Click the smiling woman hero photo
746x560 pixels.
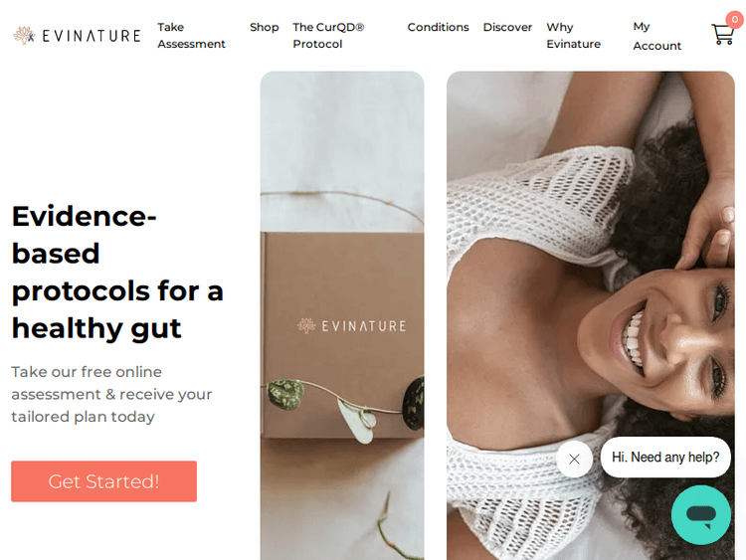591,315
